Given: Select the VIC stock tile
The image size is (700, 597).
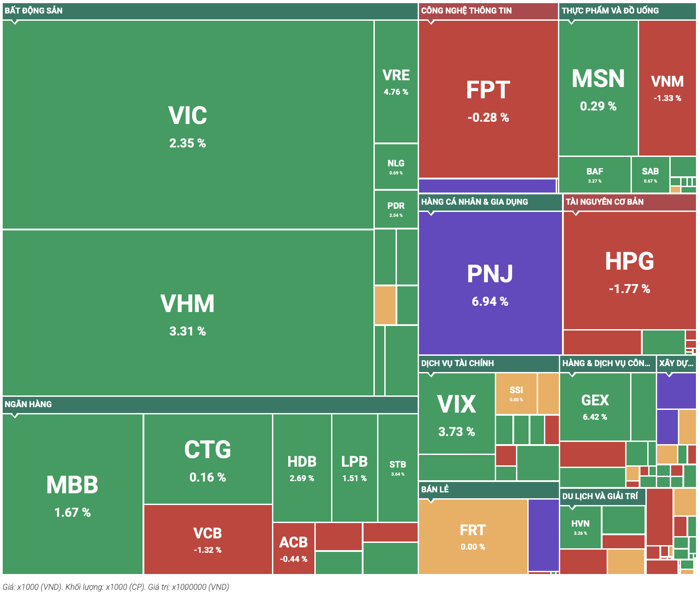Looking at the screenshot, I should (188, 125).
